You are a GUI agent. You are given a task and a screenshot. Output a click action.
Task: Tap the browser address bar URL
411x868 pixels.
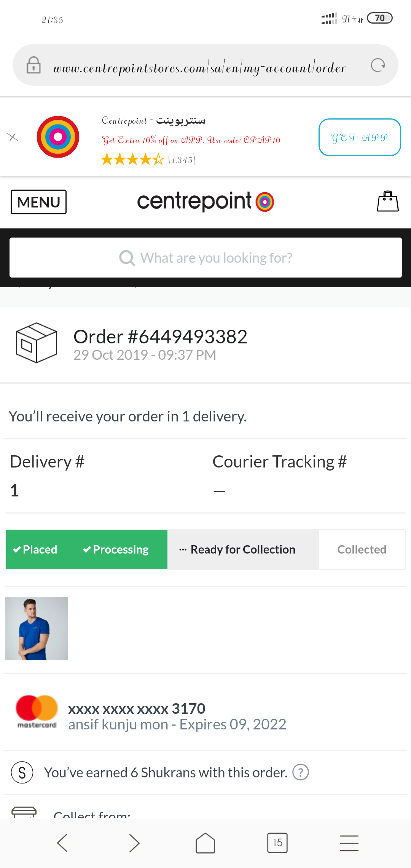pos(199,68)
